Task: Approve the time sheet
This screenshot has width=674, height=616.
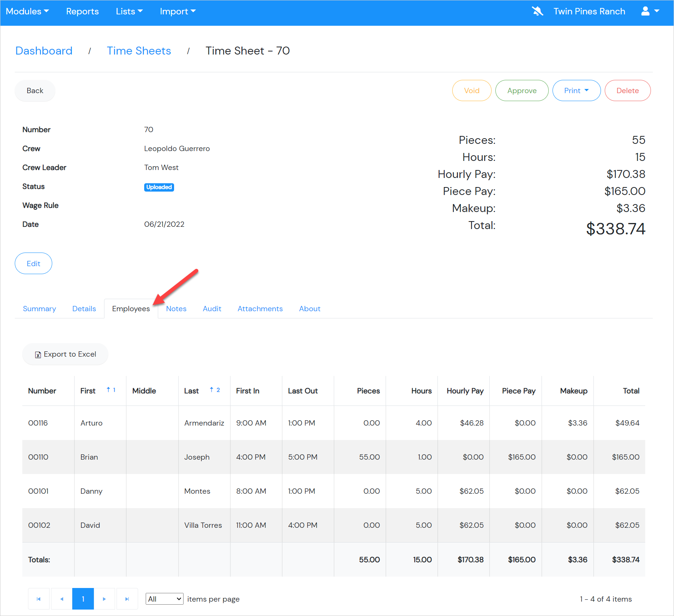Action: (522, 90)
